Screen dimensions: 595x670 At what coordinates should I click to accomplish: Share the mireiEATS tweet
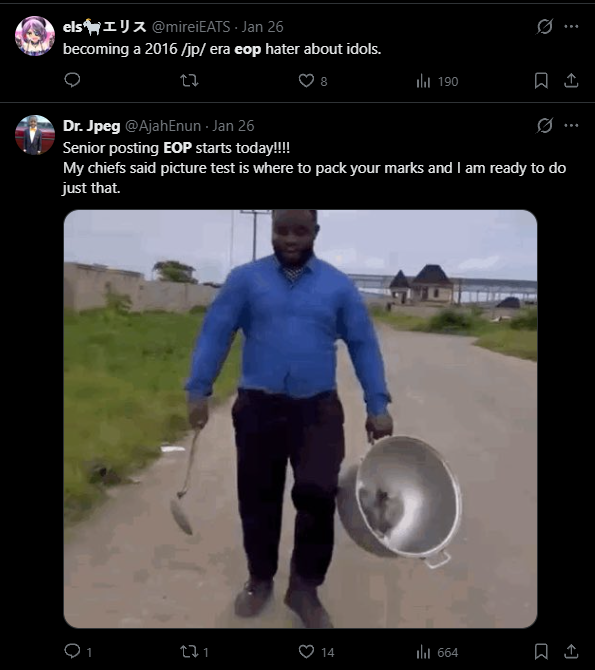[571, 80]
